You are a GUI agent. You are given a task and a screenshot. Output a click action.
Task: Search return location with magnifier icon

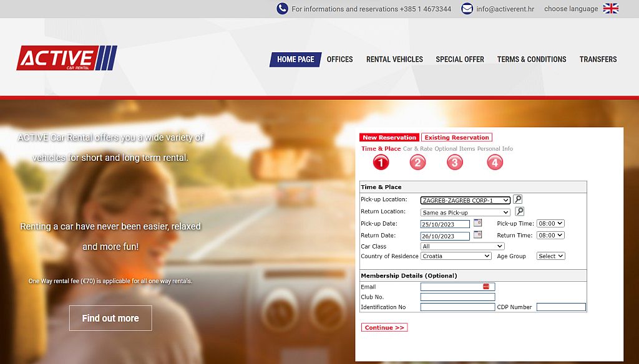(x=520, y=211)
